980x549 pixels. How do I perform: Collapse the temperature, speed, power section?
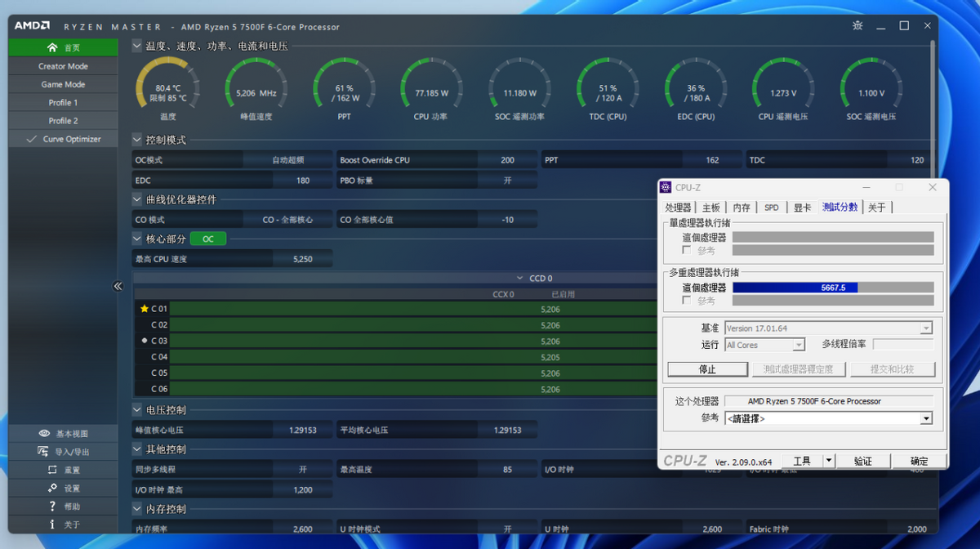click(137, 47)
